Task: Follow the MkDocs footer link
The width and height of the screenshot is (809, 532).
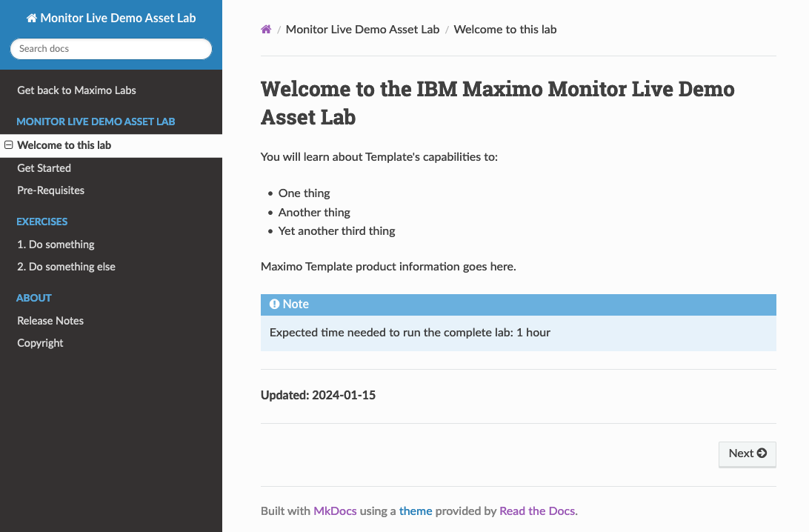Action: 335,511
